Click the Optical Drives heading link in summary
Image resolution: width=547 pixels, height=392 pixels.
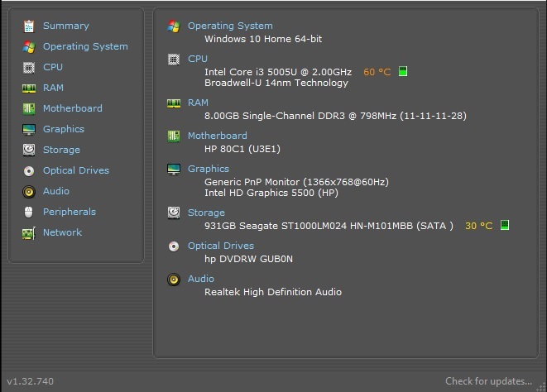(x=221, y=246)
